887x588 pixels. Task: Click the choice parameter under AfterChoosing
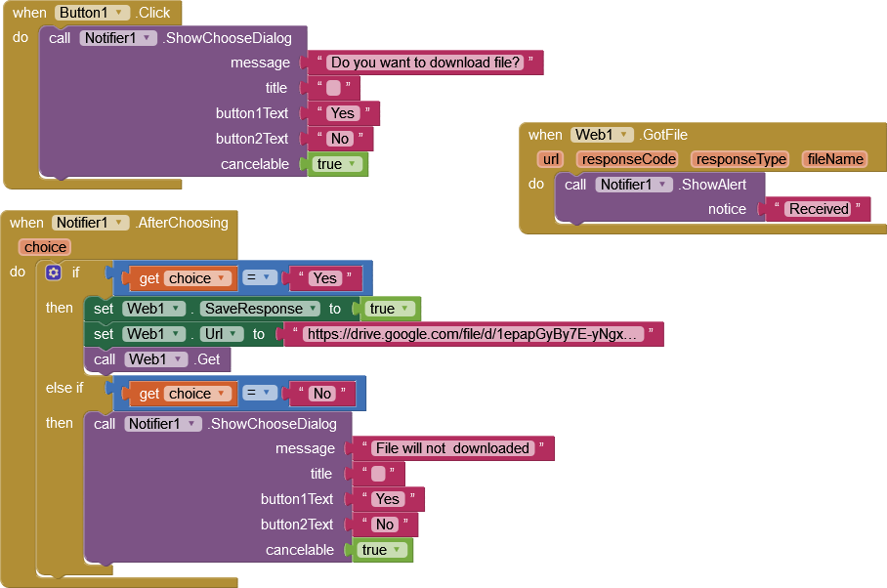click(45, 247)
